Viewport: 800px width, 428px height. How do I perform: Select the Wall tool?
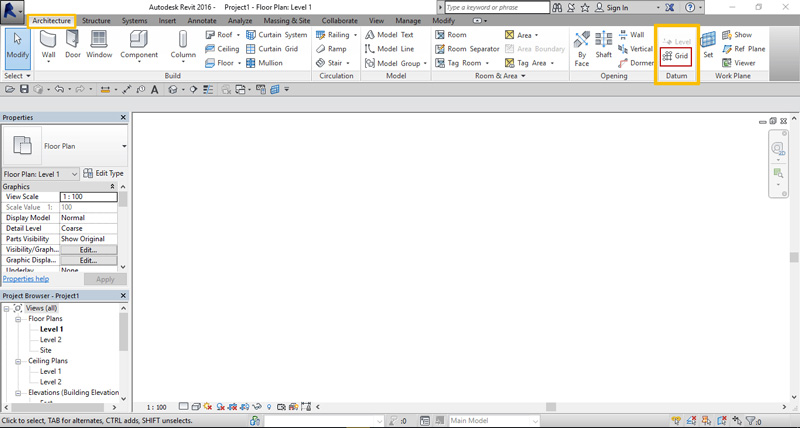48,46
